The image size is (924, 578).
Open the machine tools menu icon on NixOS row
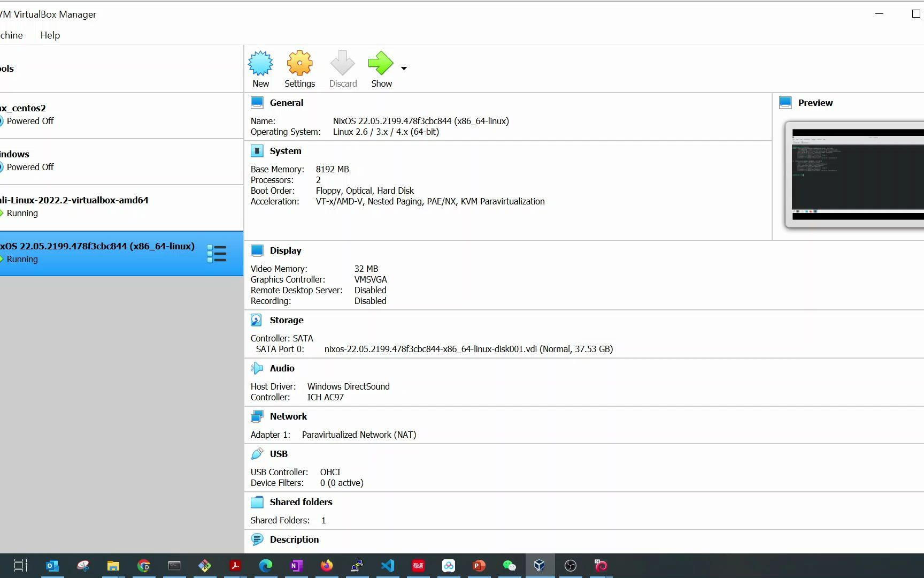[x=217, y=254]
